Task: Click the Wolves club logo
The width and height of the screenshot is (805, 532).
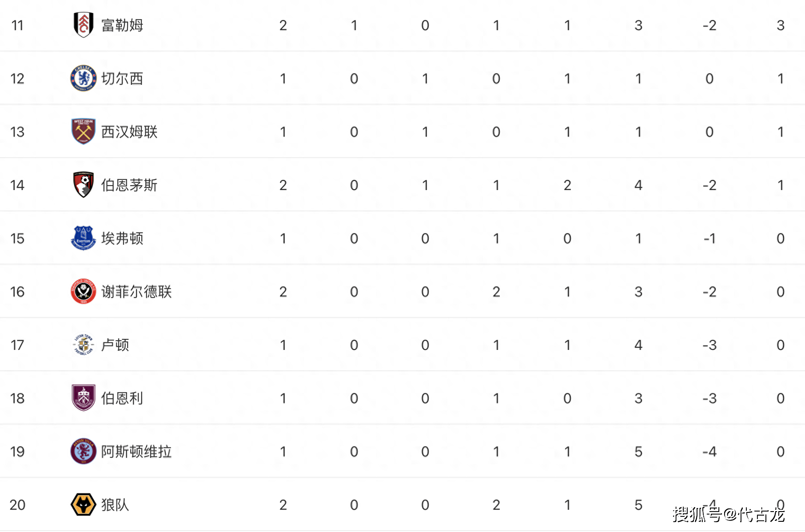Action: [x=84, y=504]
